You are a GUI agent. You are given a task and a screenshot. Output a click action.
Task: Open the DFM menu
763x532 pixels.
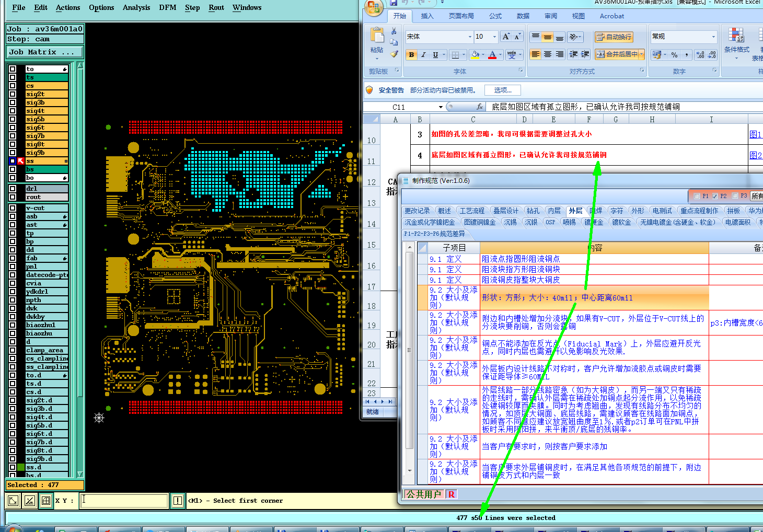pos(167,7)
